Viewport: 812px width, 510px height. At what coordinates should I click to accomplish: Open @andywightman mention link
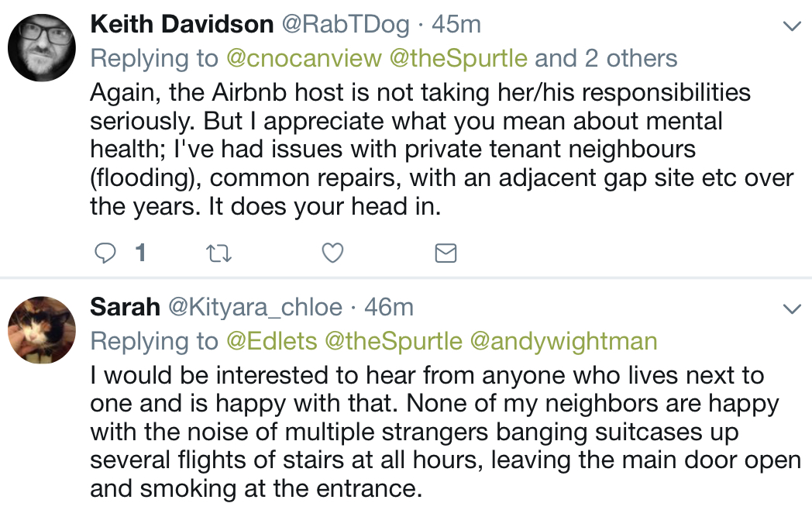coord(563,342)
